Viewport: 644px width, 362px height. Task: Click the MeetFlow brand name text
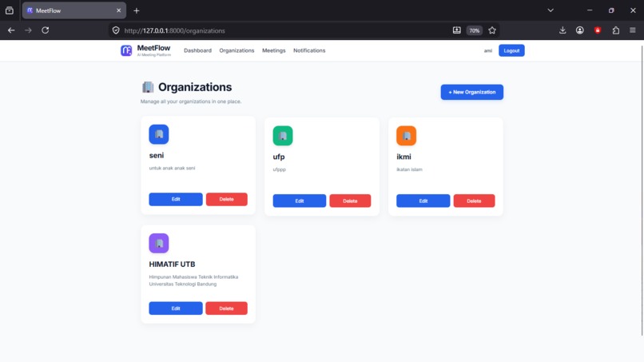pyautogui.click(x=153, y=48)
